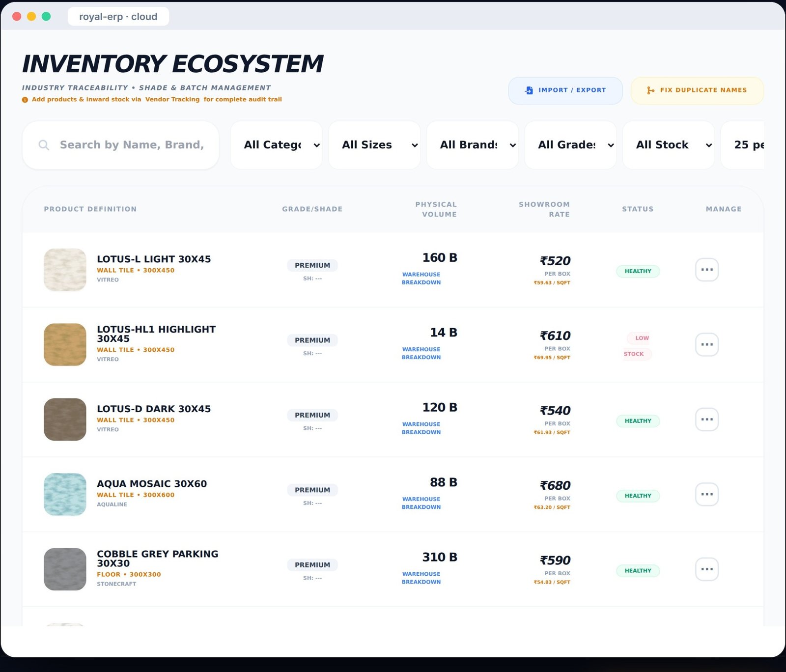
Task: Click the ₹520 showroom rate
Action: tap(555, 261)
